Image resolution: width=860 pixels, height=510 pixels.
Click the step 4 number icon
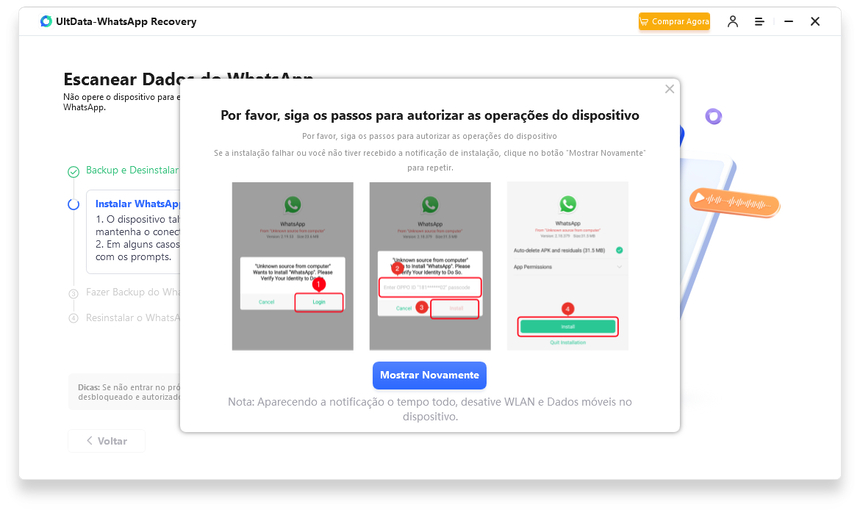click(73, 319)
